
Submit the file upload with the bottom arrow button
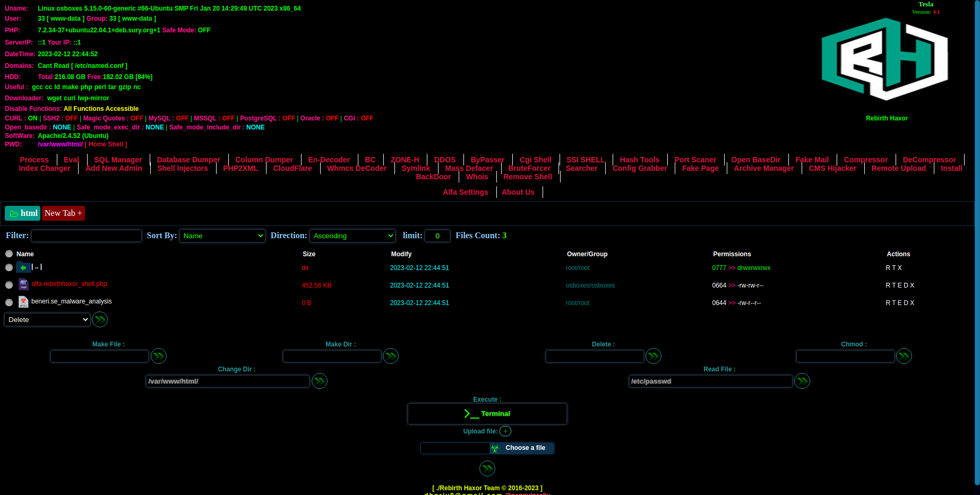(x=487, y=468)
